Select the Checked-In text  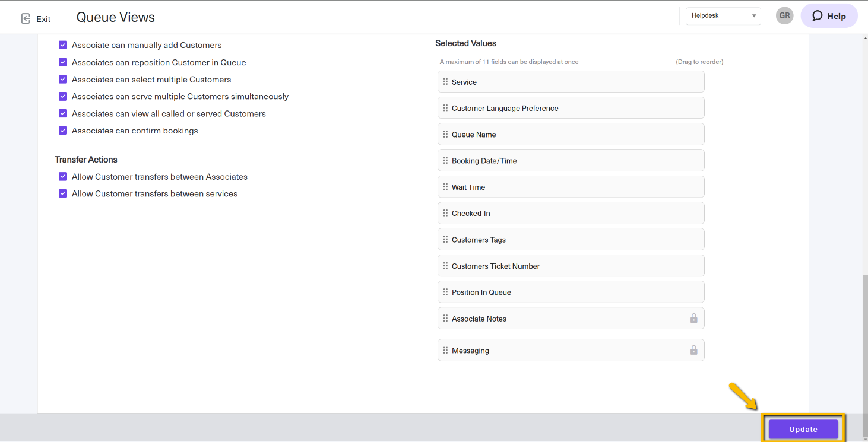tap(471, 214)
